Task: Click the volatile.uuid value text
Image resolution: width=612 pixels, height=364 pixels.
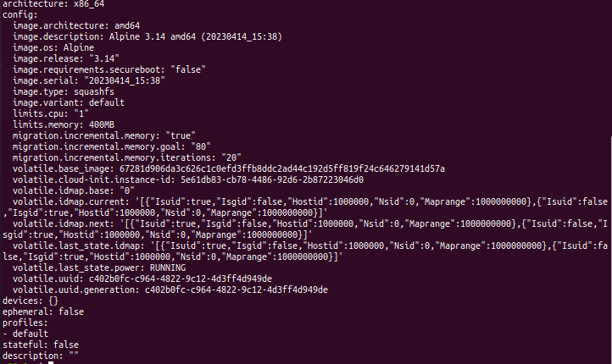Action: point(181,279)
